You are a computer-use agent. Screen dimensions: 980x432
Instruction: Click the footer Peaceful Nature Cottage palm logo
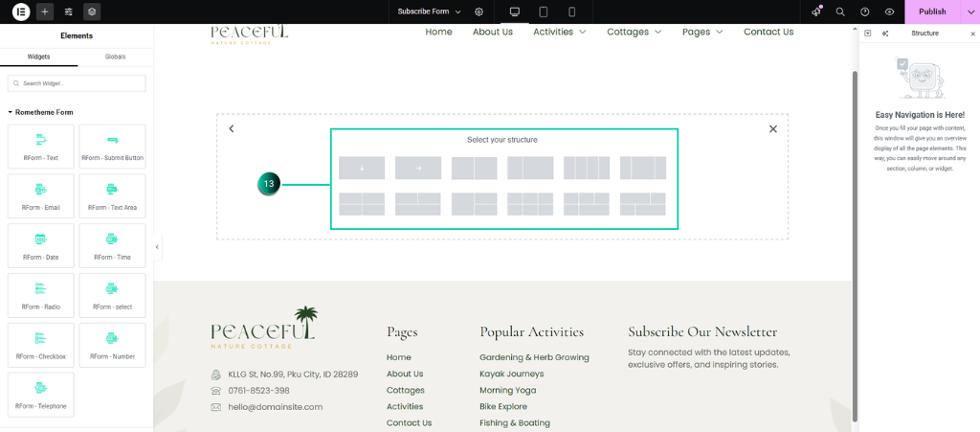pos(264,328)
